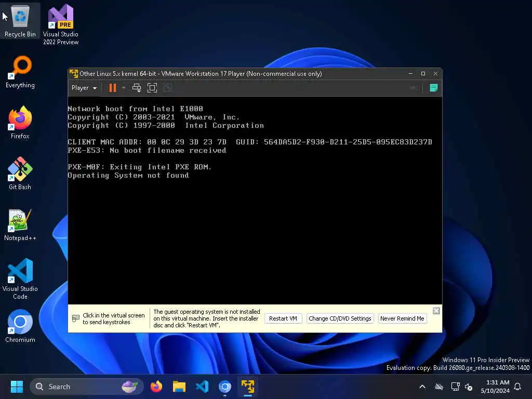
Task: Select Visual Studio Code desktop shortcut
Action: [x=20, y=279]
